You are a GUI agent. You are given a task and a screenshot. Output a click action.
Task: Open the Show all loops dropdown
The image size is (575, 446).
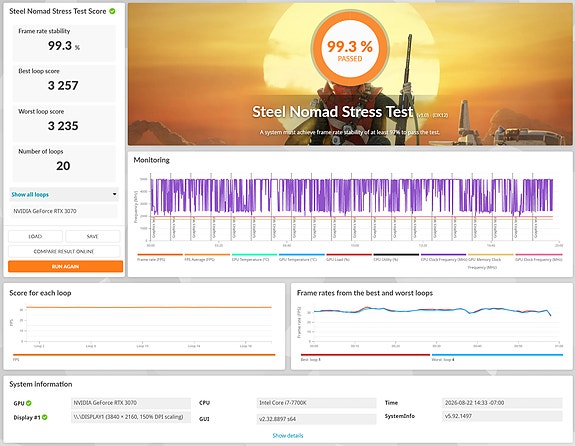pos(64,194)
